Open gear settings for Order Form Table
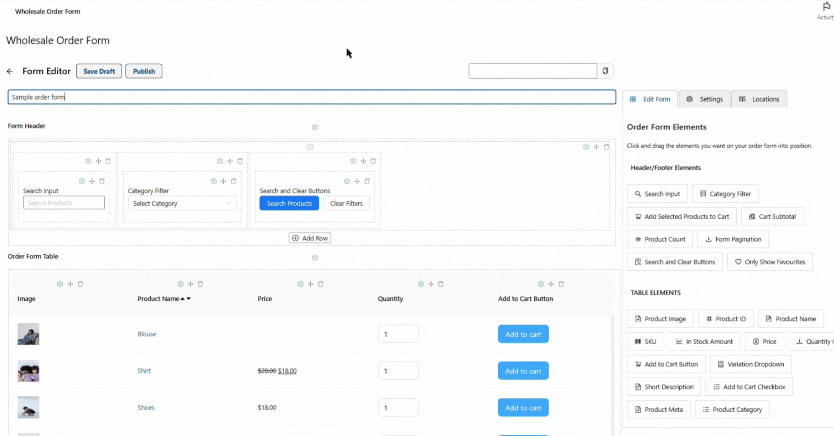The image size is (834, 436). tap(315, 258)
